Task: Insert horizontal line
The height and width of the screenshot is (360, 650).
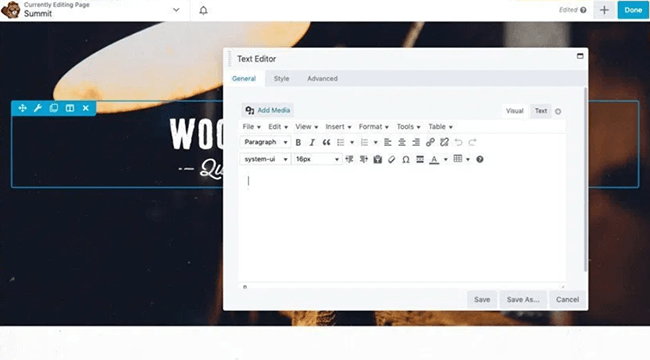Action: point(420,159)
